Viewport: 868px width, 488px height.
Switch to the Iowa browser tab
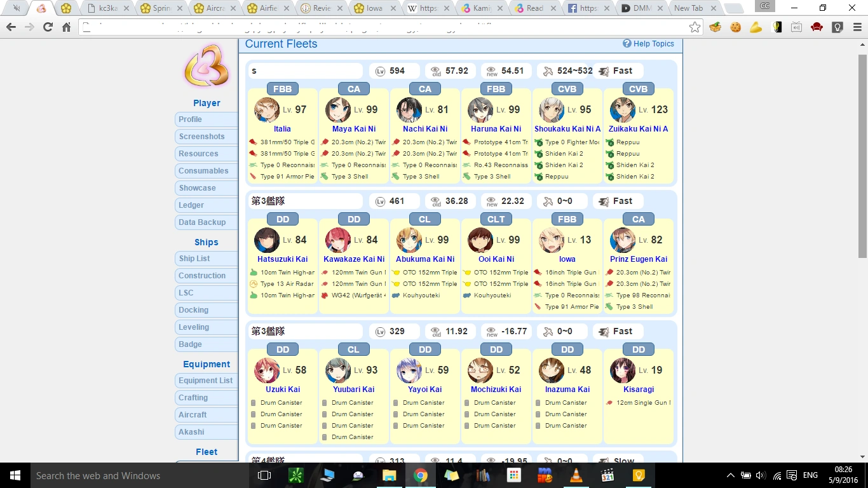click(375, 8)
